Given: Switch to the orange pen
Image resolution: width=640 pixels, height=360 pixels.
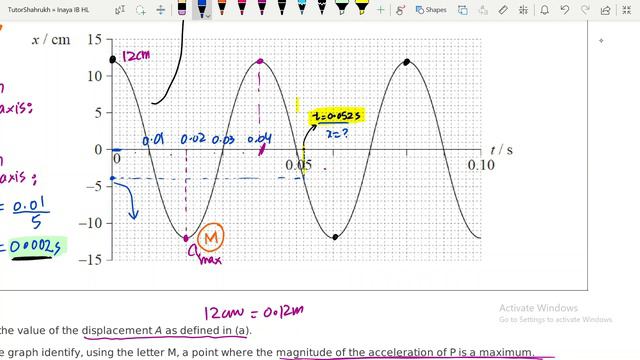Looking at the screenshot, I should (222, 7).
